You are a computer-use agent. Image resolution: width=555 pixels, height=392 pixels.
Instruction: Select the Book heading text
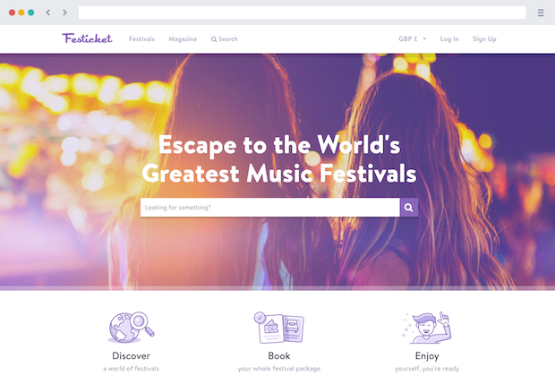tap(279, 355)
